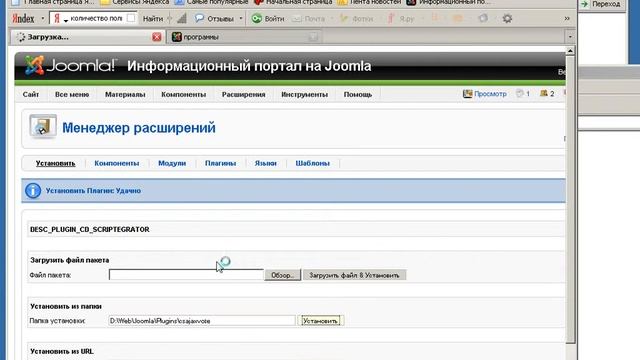Expand the hidden toolbar items chevron
Viewport: 640px width, 360px height.
click(567, 18)
